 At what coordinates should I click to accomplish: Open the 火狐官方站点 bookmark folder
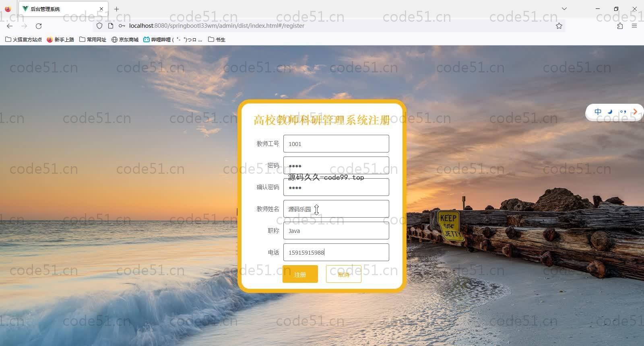(23, 39)
